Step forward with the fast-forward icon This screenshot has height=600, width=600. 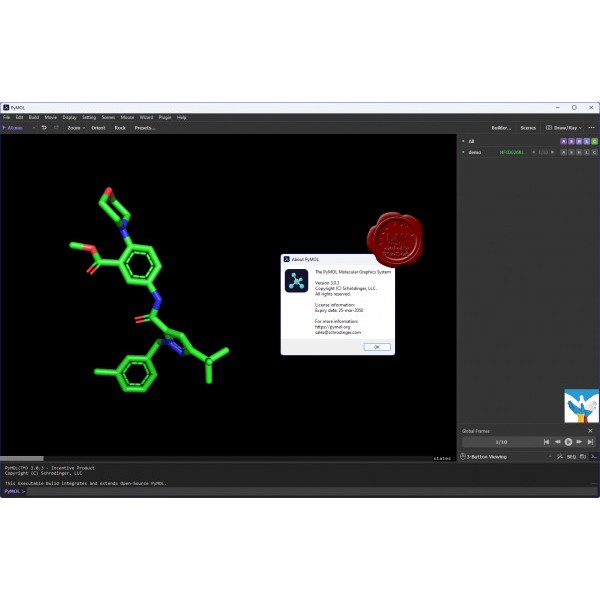coord(580,442)
